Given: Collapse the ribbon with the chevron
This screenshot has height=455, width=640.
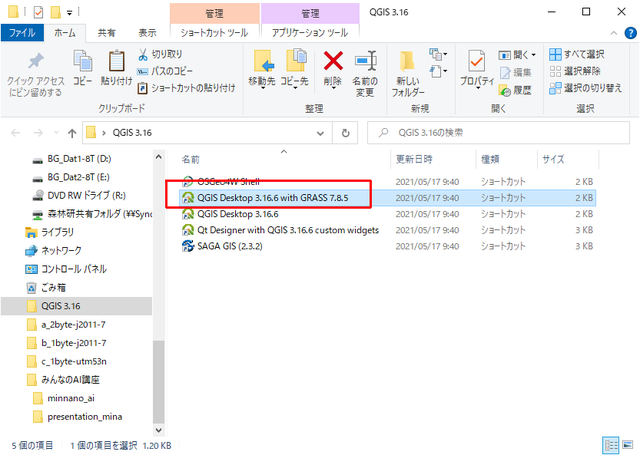Looking at the screenshot, I should 613,33.
